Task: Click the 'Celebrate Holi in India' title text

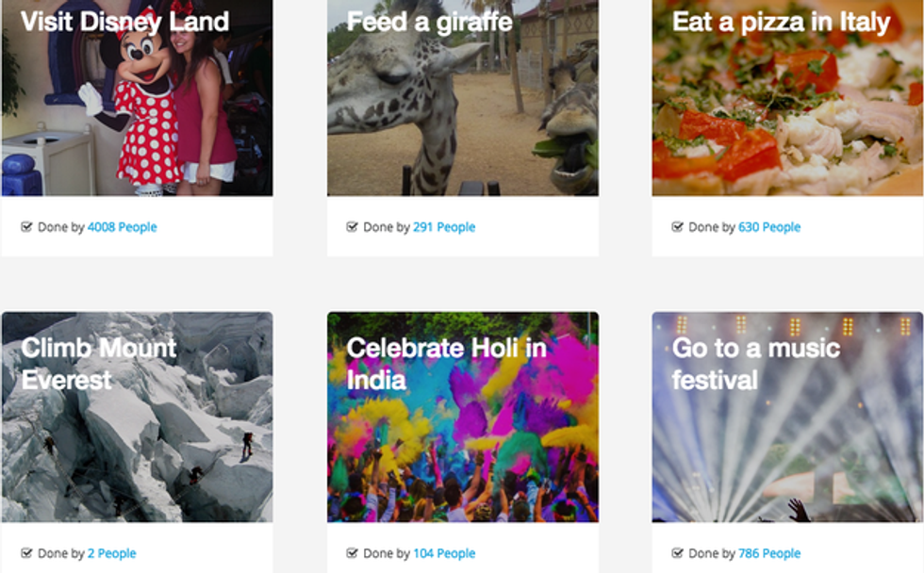Action: [x=445, y=364]
